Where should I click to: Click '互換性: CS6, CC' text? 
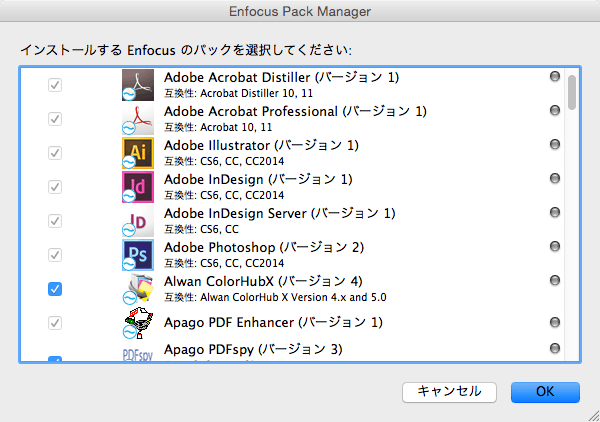coord(201,230)
